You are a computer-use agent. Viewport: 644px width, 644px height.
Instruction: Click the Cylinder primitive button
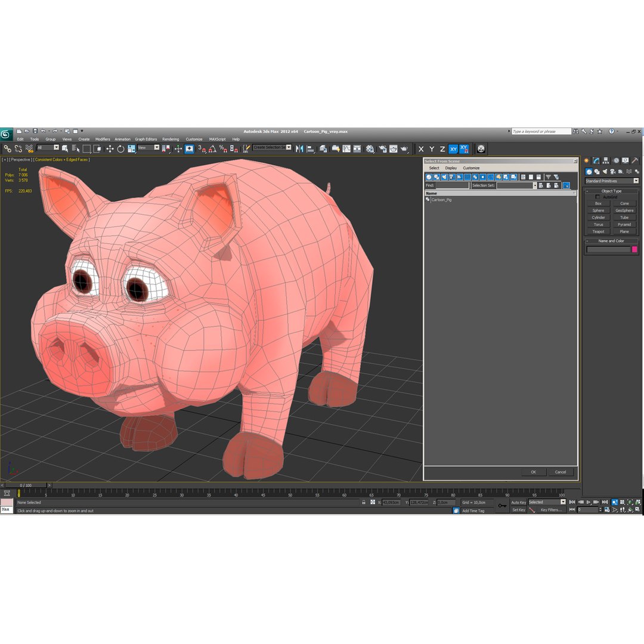[598, 218]
